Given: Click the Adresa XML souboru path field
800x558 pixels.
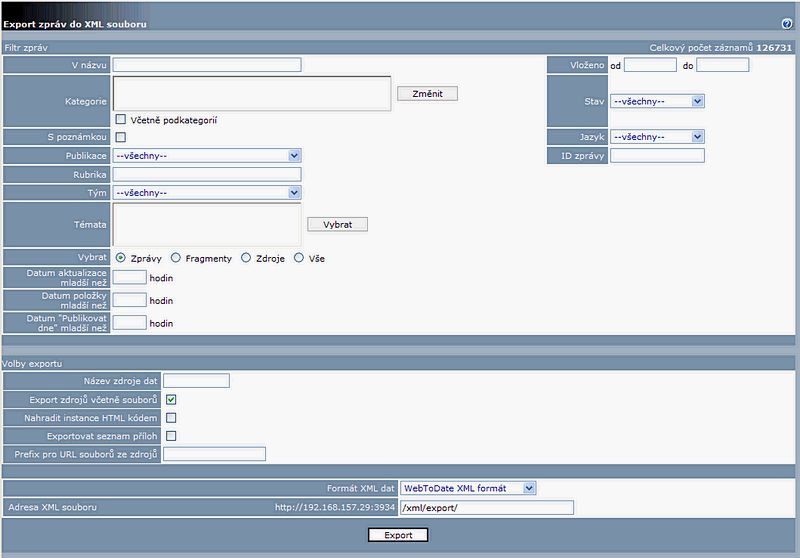Looking at the screenshot, I should (486, 507).
